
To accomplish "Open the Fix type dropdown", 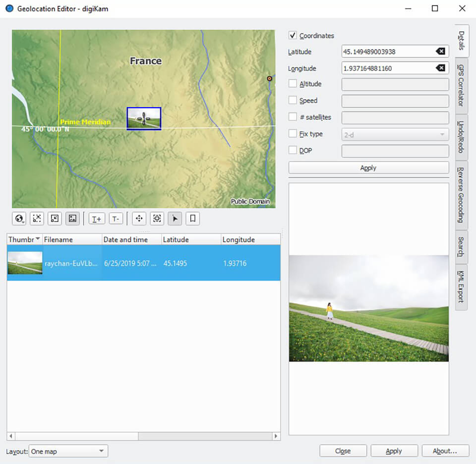I will [395, 134].
